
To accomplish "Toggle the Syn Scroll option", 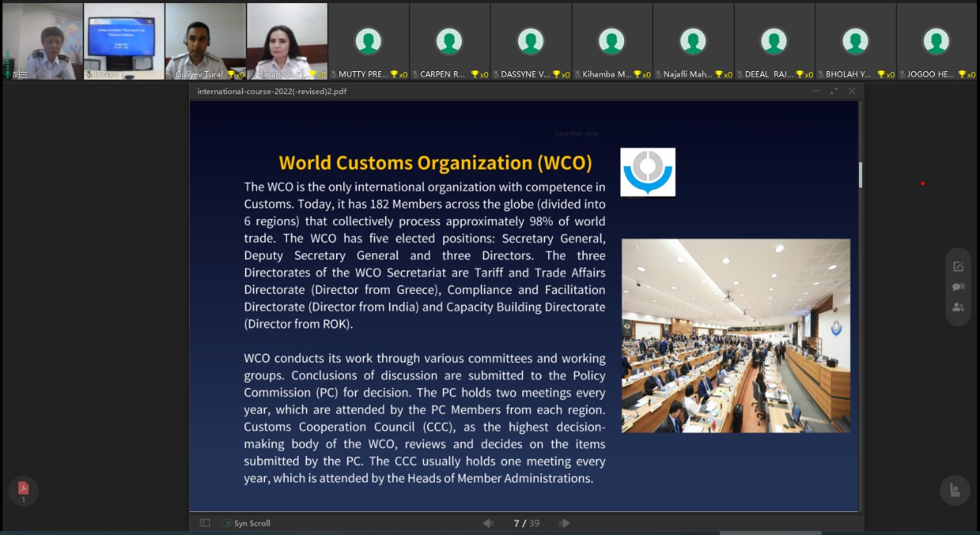I will coord(227,524).
